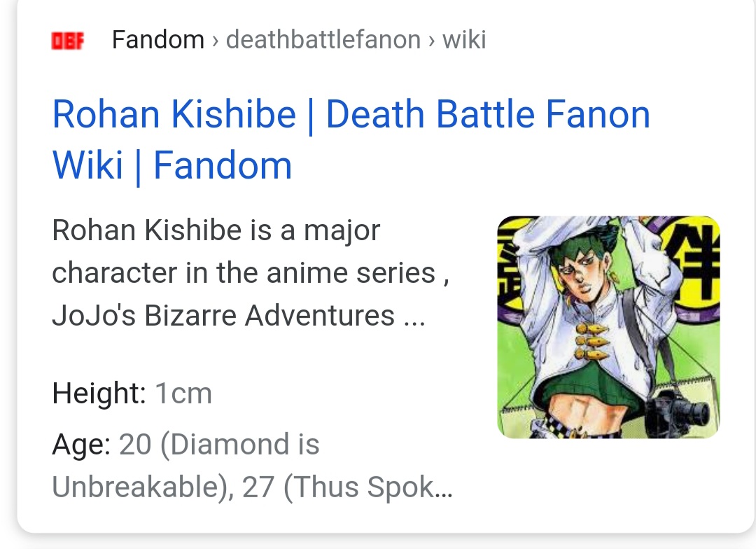The image size is (756, 549).
Task: Click the Fandom site name
Action: 157,40
